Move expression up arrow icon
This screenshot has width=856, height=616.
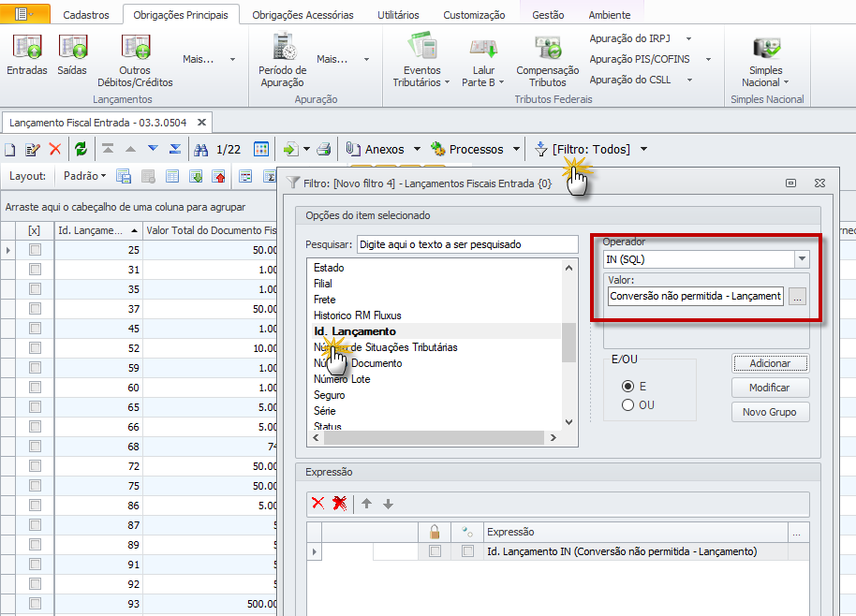click(x=366, y=504)
